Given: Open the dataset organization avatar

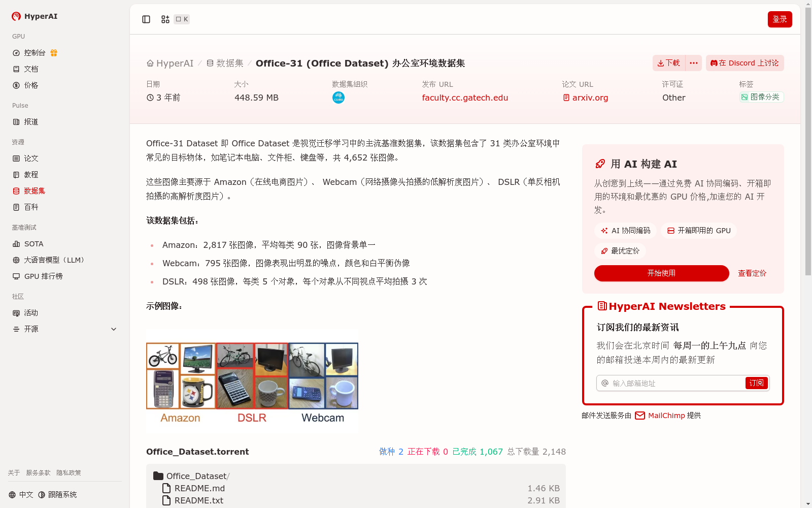Looking at the screenshot, I should [x=339, y=98].
